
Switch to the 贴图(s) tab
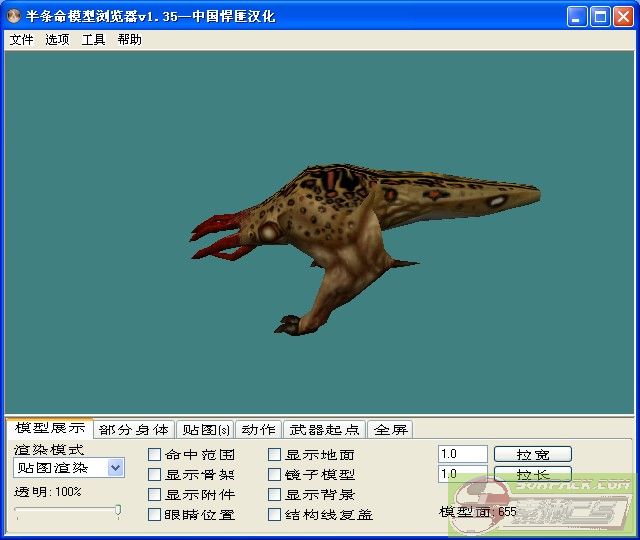click(205, 430)
